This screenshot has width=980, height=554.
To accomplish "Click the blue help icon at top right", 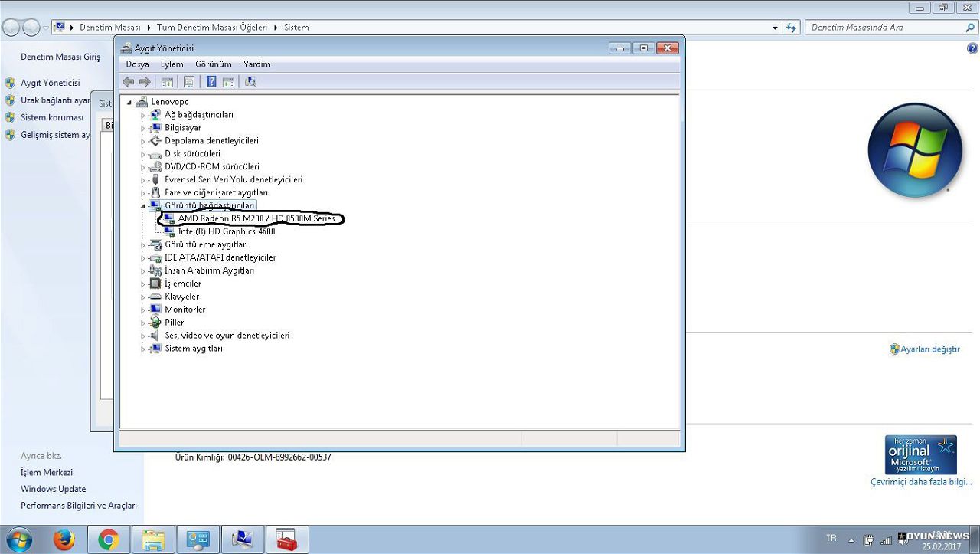I will click(x=973, y=48).
